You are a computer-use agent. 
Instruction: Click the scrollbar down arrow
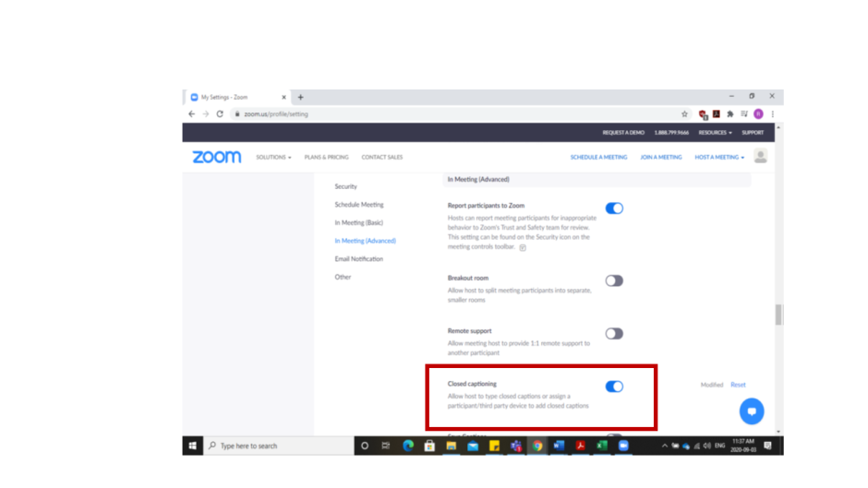778,432
